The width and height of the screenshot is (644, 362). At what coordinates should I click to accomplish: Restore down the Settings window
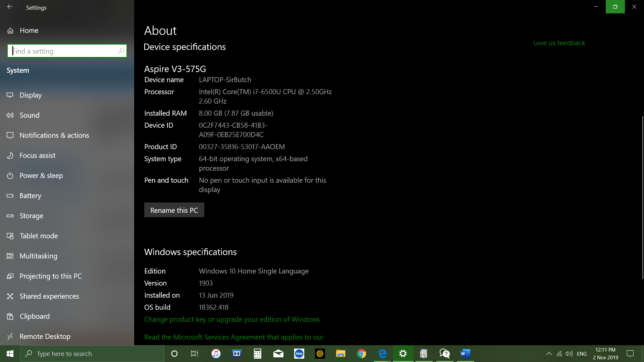(615, 7)
